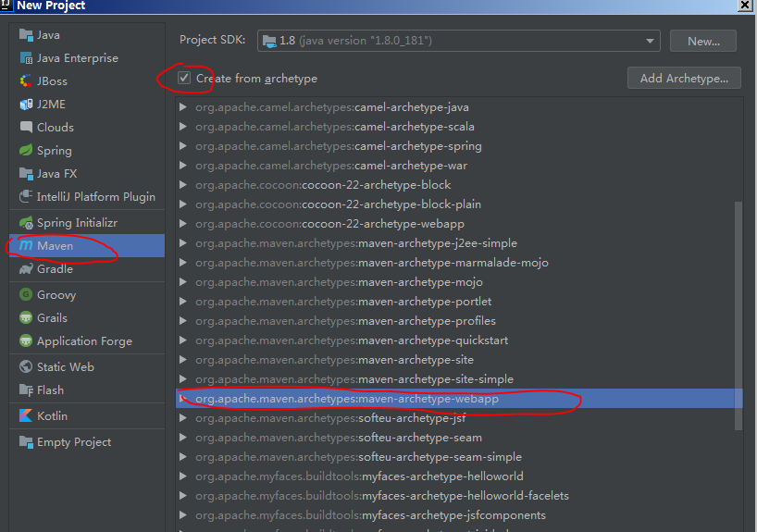
Task: Select the Gradle elephant icon
Action: pyautogui.click(x=26, y=269)
